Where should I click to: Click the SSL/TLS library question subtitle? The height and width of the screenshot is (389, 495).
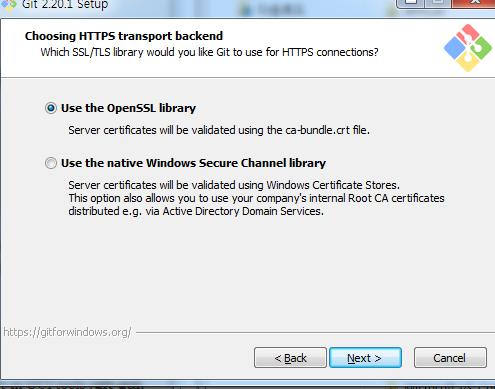pos(209,52)
